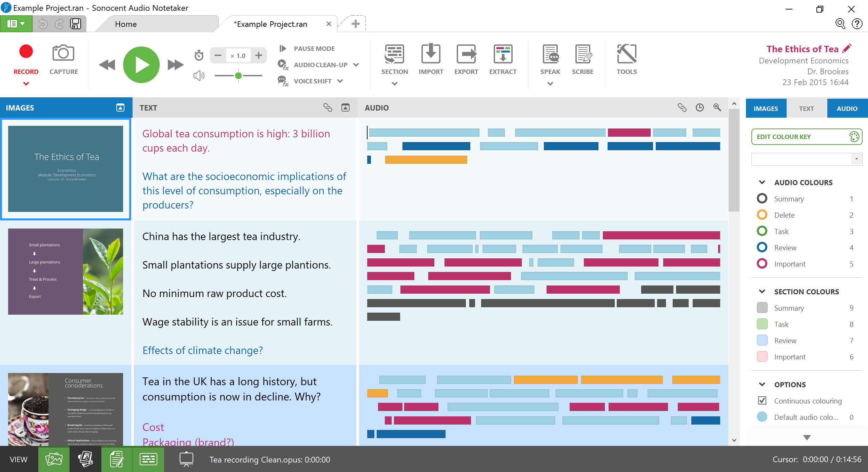Click the volume slider handle
Image resolution: width=868 pixels, height=472 pixels.
tap(238, 76)
